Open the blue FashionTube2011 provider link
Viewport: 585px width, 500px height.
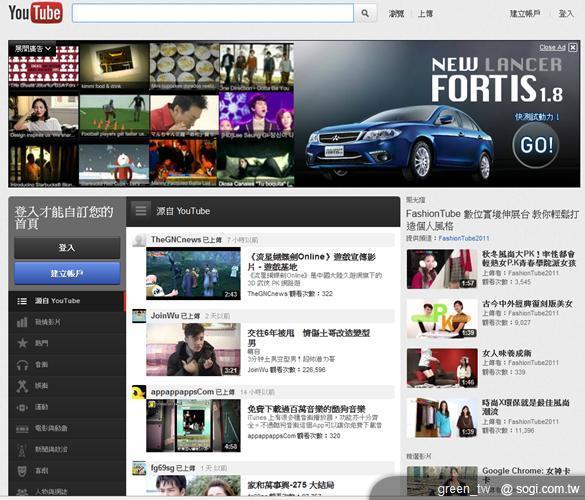[x=463, y=238]
